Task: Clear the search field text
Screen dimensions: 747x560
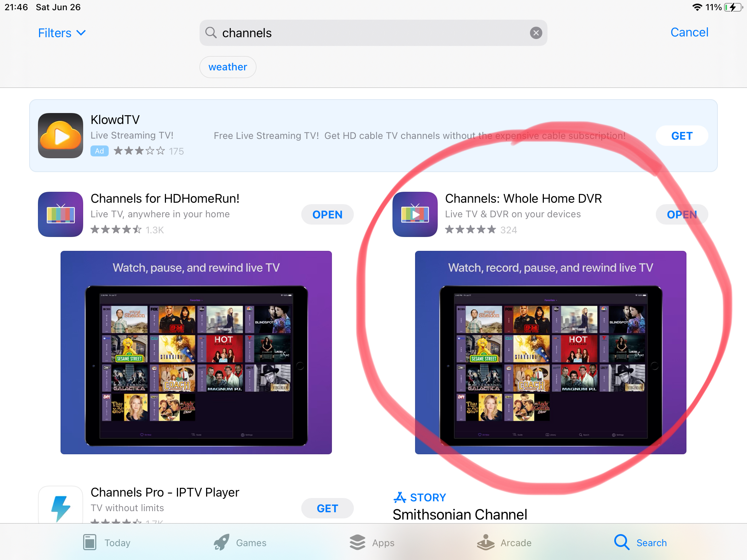Action: tap(536, 33)
